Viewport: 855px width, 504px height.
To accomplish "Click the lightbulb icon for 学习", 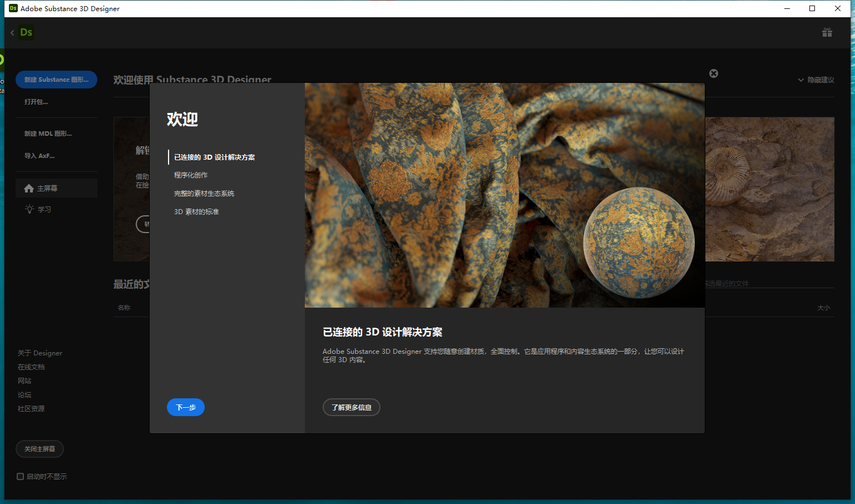I will [29, 209].
